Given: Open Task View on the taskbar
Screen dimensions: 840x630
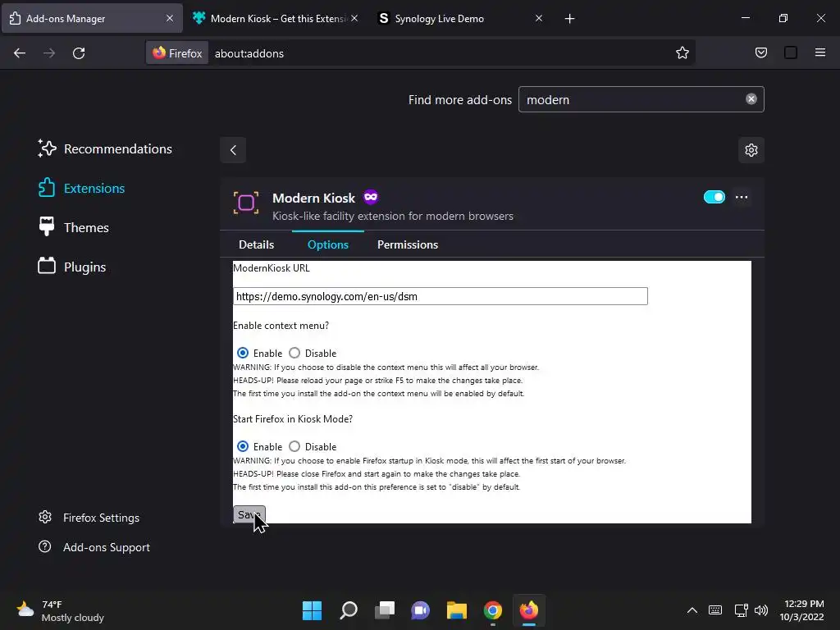Looking at the screenshot, I should click(384, 610).
